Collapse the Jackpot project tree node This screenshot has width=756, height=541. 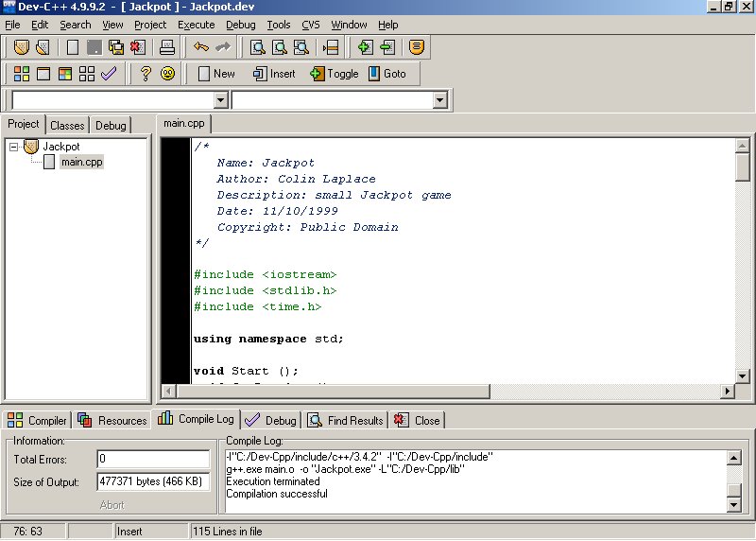click(x=14, y=147)
